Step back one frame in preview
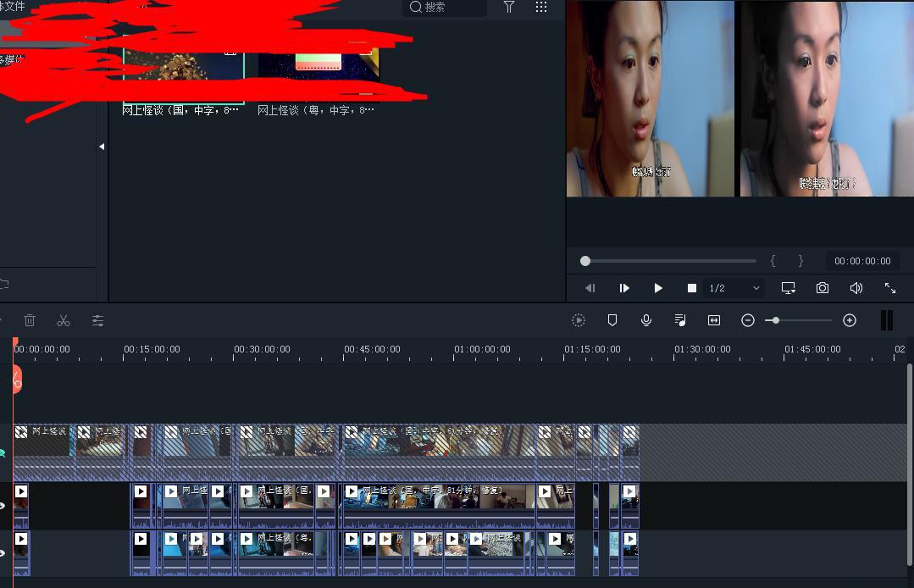The image size is (914, 588). [x=590, y=288]
